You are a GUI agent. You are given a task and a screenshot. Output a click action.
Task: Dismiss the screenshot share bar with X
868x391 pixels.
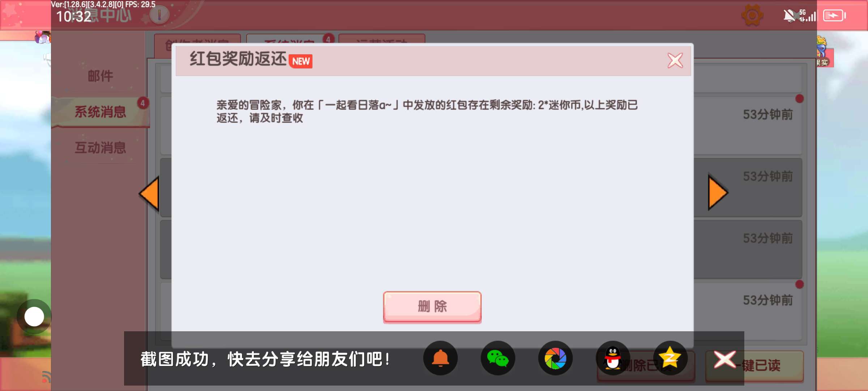tap(724, 359)
